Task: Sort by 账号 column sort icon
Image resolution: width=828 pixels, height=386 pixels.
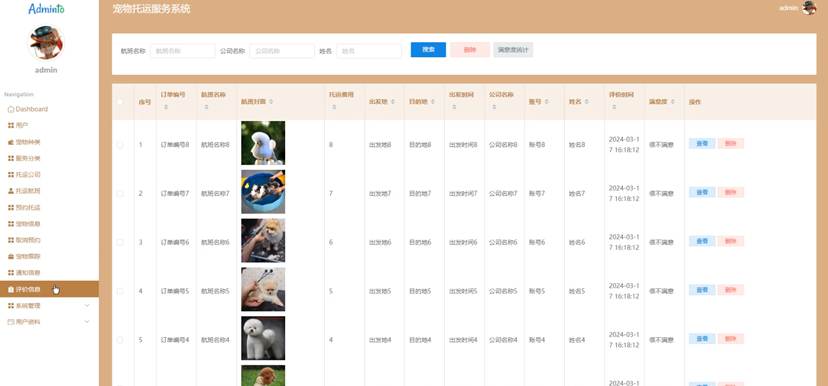Action: click(546, 102)
